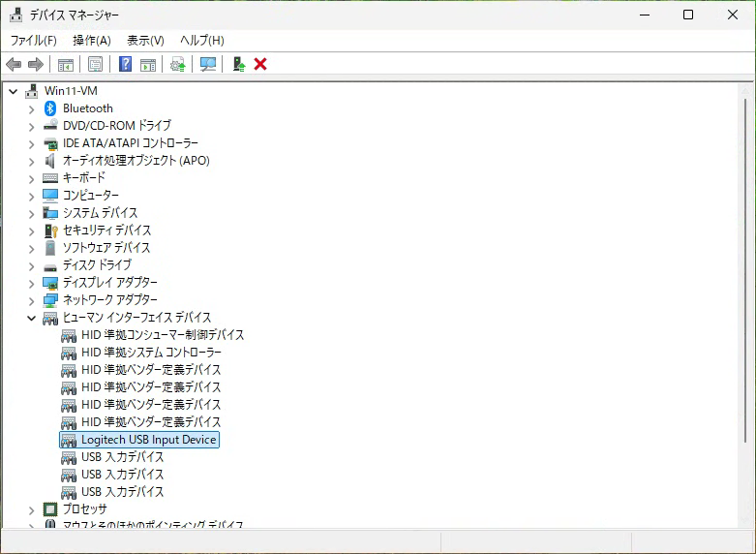Screen dimensions: 756x554
Task: Expand the IDE ATA/ATAPI コントローラー chevron
Action: point(31,144)
